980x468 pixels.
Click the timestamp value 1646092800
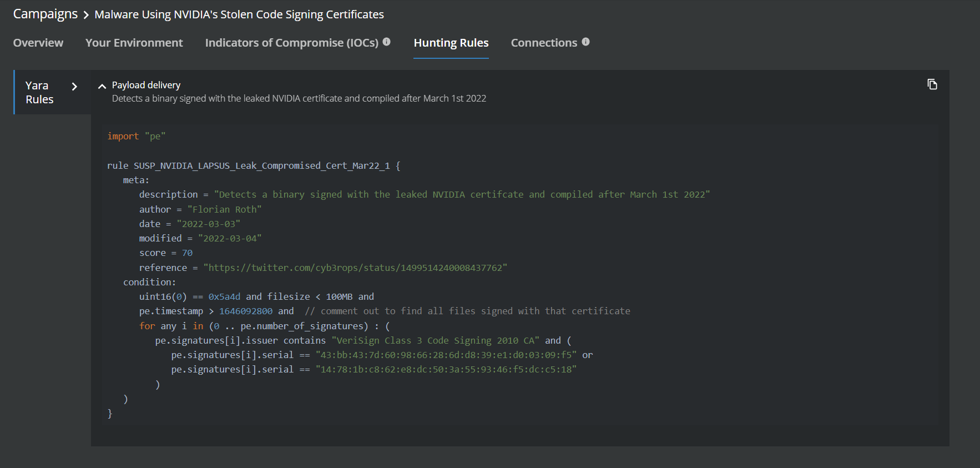click(246, 311)
